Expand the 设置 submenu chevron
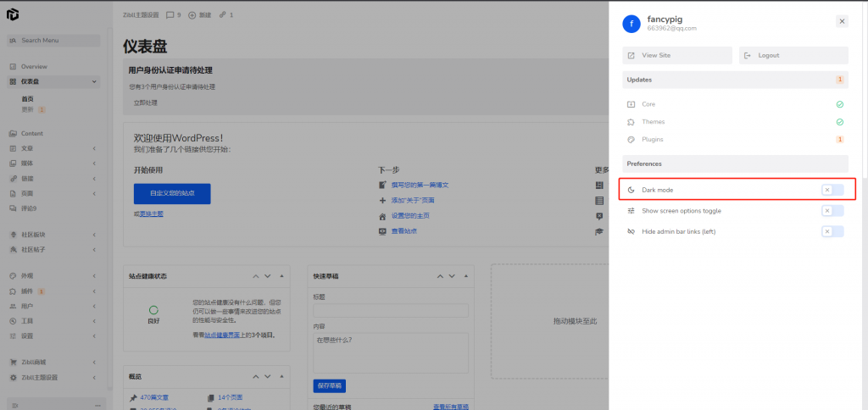 tap(94, 335)
